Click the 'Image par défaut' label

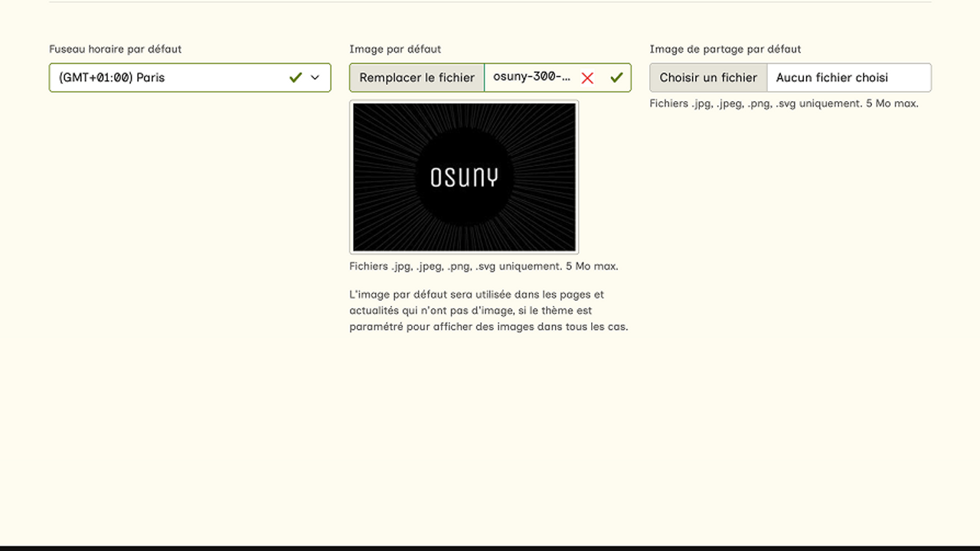click(x=395, y=49)
